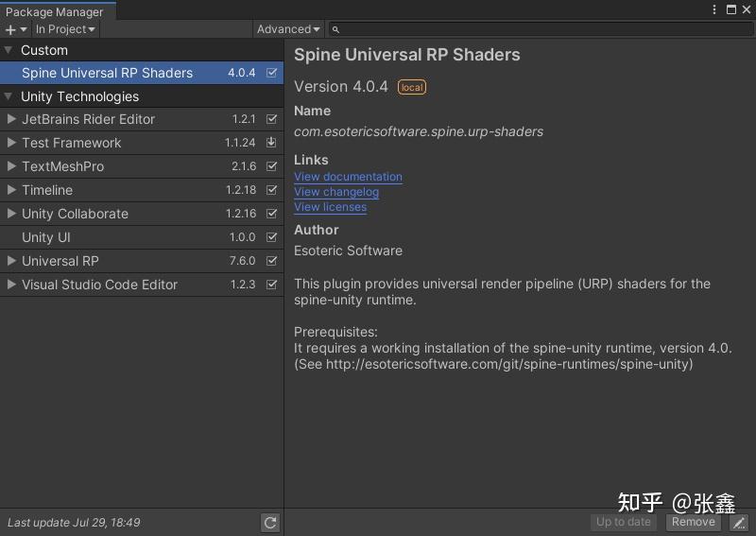Collapse the Custom packages group
This screenshot has height=536, width=756.
[9, 50]
